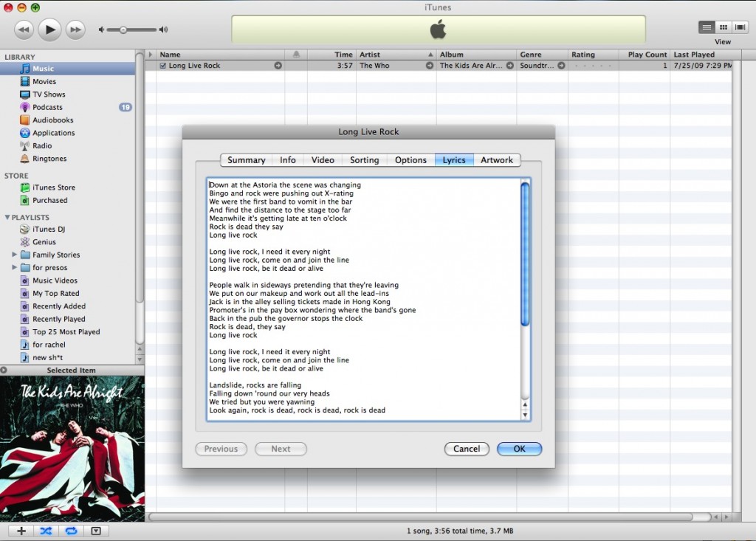Enable repeat playback
The image size is (756, 541).
pyautogui.click(x=71, y=531)
